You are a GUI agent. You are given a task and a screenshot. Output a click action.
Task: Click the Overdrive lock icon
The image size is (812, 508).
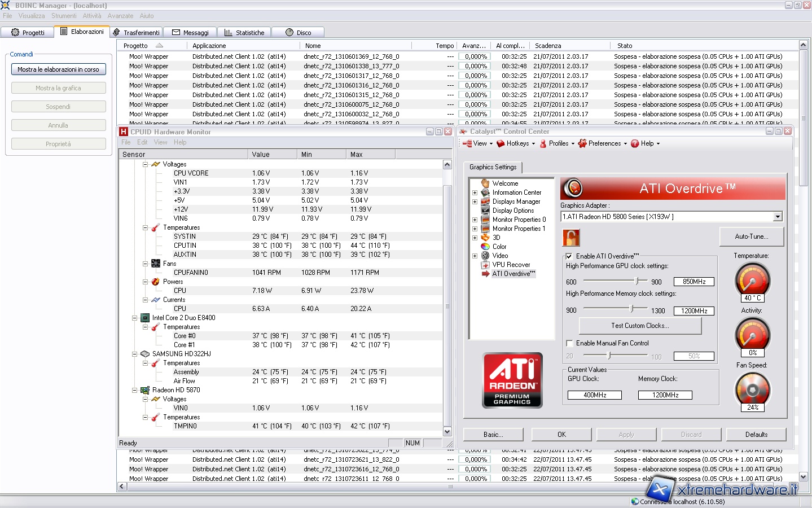[570, 238]
